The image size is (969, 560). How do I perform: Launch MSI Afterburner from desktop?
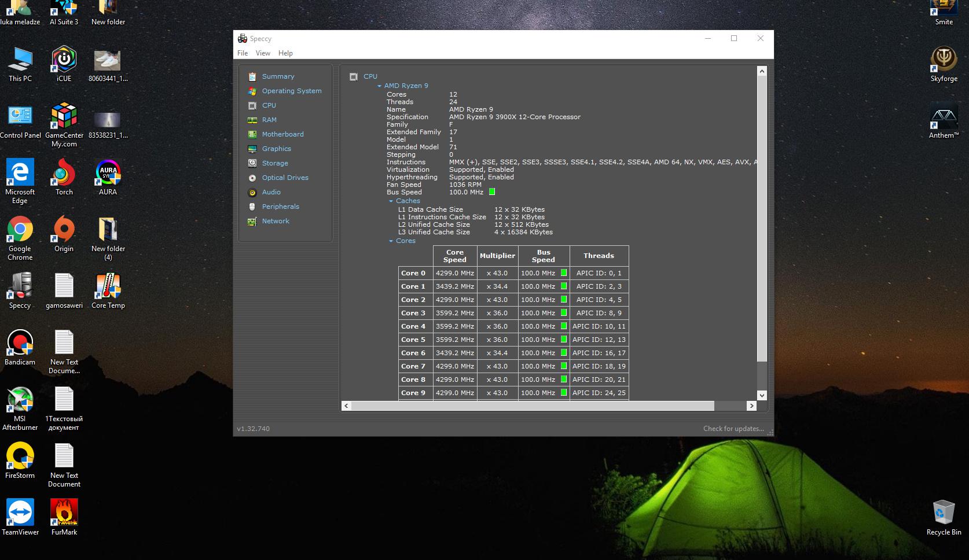(20, 408)
